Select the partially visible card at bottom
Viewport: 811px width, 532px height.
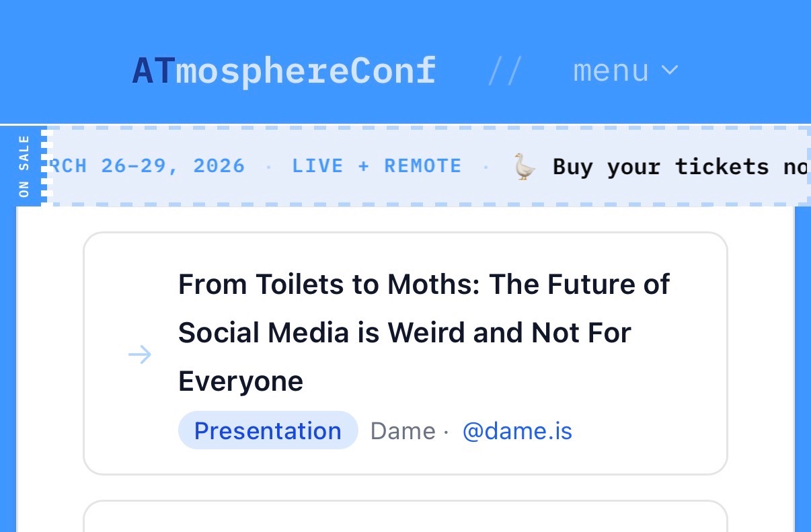[405, 517]
